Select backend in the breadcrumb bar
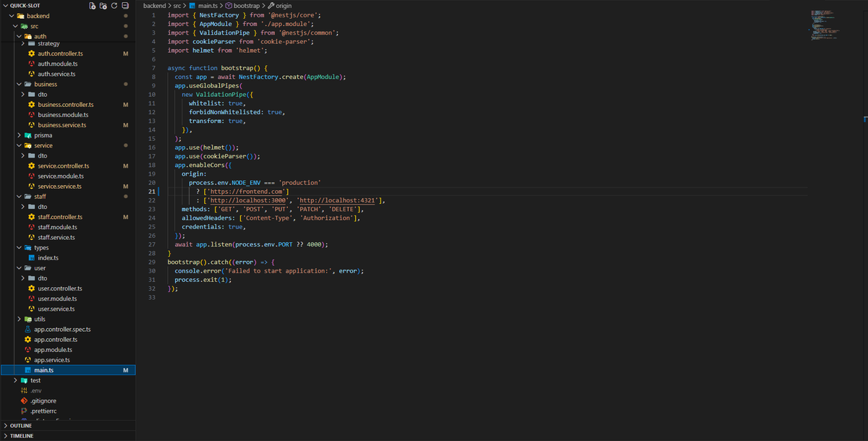This screenshot has width=868, height=441. 153,5
